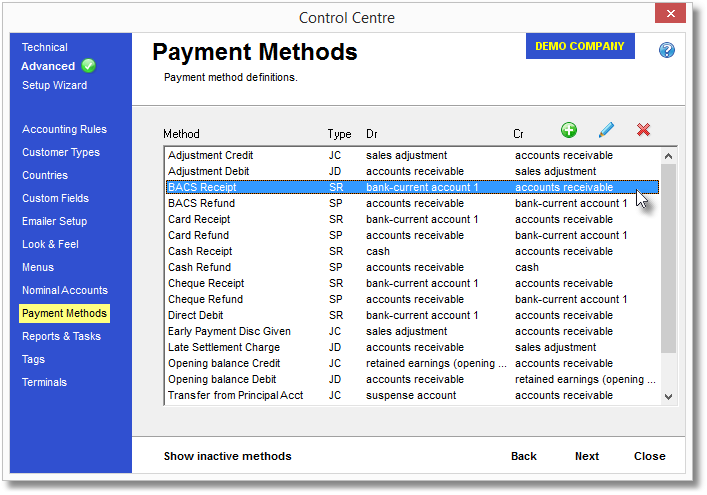Open Countries page
707x495 pixels.
point(45,175)
